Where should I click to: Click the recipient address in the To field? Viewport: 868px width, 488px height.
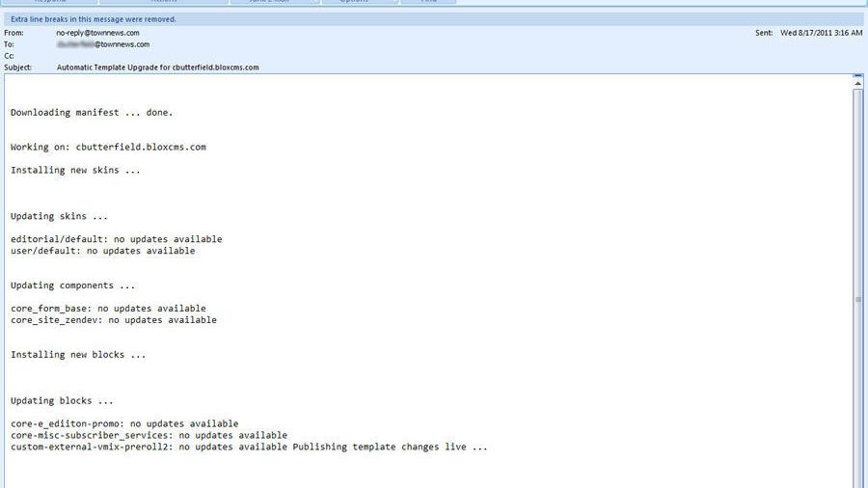pos(102,44)
